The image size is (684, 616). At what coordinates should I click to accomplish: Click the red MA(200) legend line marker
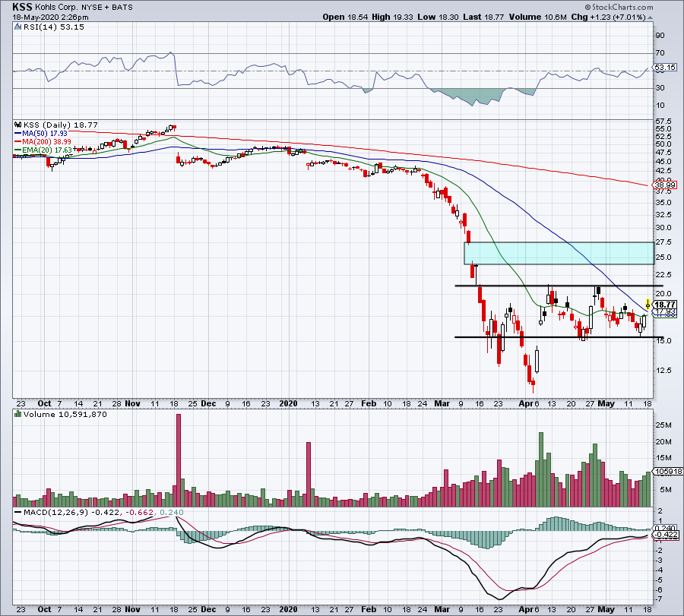coord(18,142)
